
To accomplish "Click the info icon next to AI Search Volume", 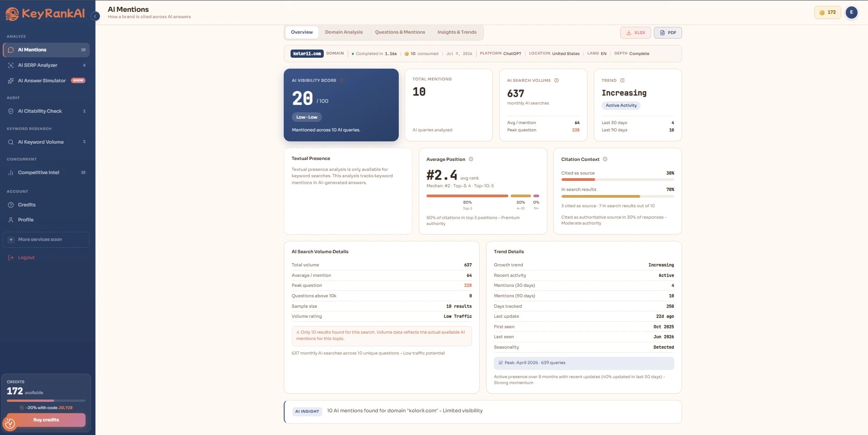I will tap(557, 80).
